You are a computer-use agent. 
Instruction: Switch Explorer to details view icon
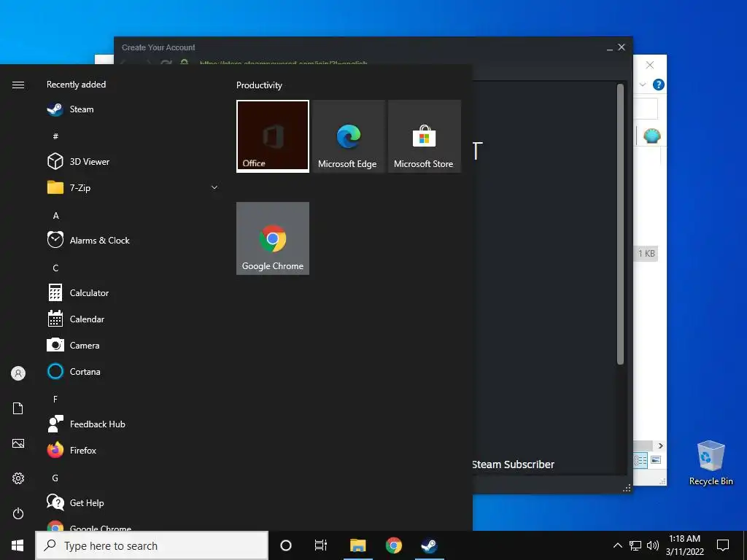pos(640,460)
